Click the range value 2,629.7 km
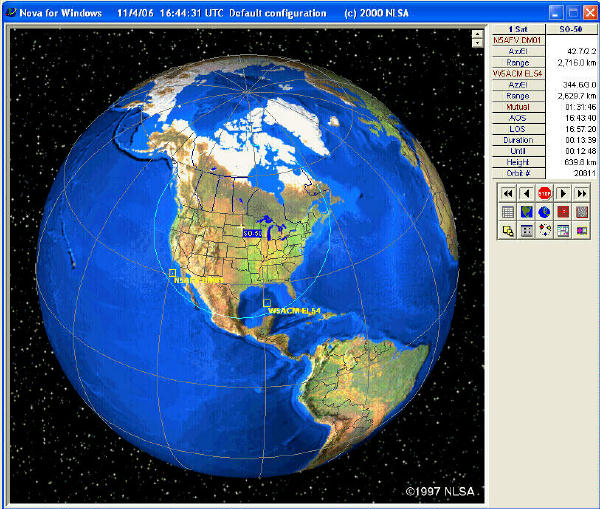Screen dimensions: 600x509 point(577,96)
